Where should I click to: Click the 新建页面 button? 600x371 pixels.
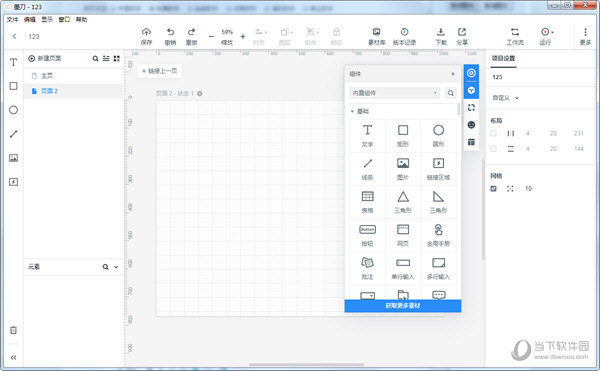[45, 59]
